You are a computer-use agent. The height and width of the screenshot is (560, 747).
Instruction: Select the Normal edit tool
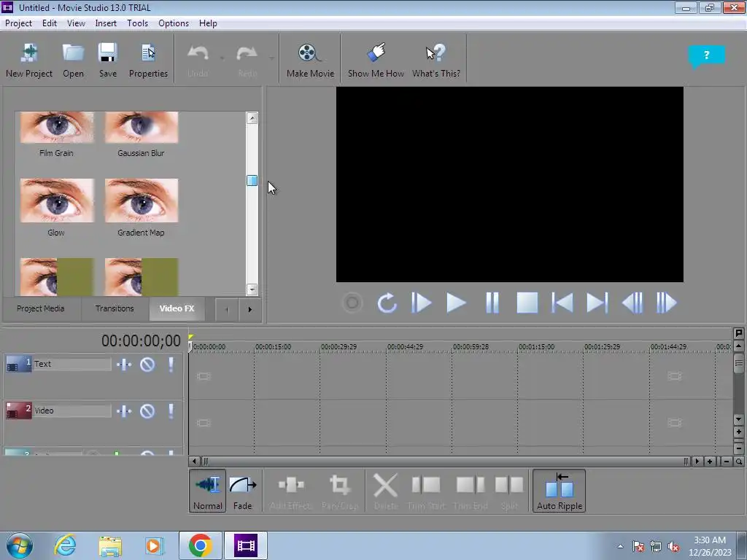[x=208, y=491]
